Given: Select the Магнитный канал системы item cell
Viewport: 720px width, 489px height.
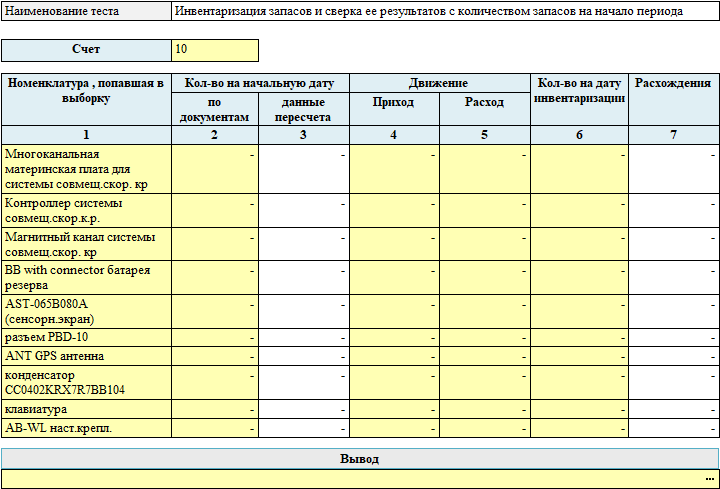Looking at the screenshot, I should tap(87, 245).
